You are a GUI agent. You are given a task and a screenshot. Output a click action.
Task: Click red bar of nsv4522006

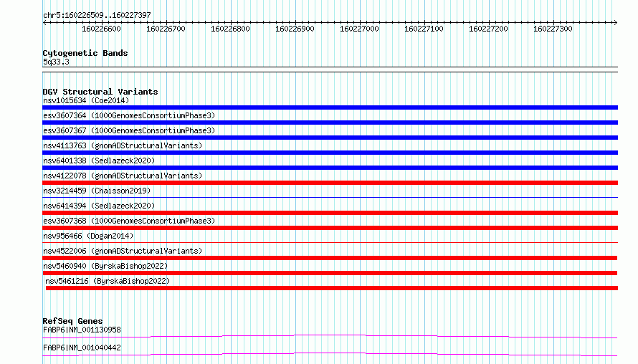click(x=330, y=258)
